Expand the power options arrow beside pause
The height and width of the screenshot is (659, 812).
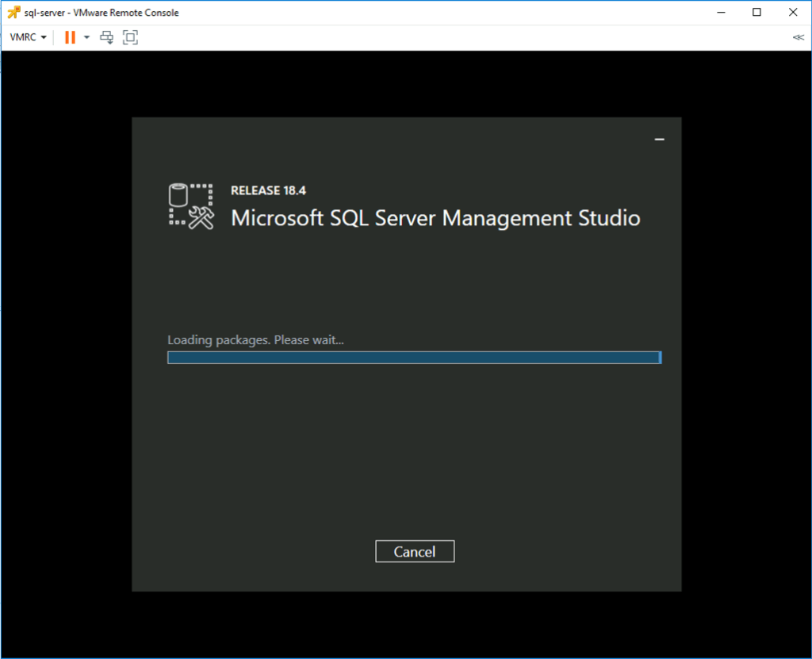pyautogui.click(x=86, y=37)
